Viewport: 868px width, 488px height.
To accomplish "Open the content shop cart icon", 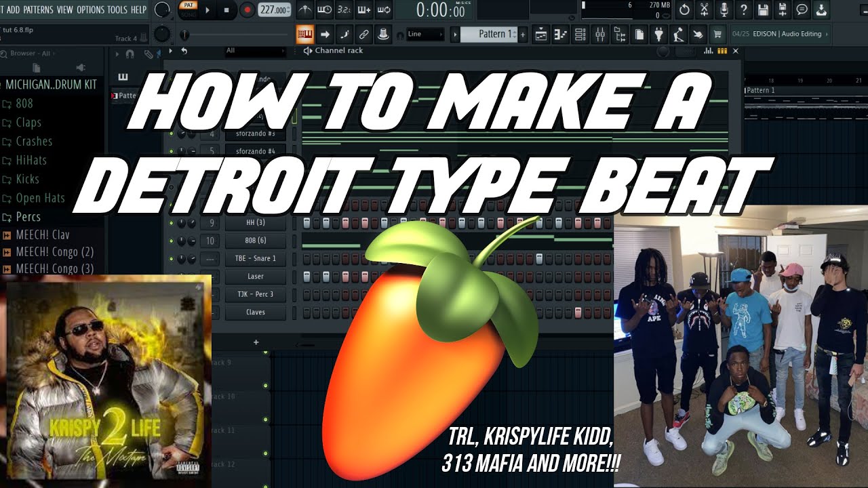I will [x=718, y=34].
